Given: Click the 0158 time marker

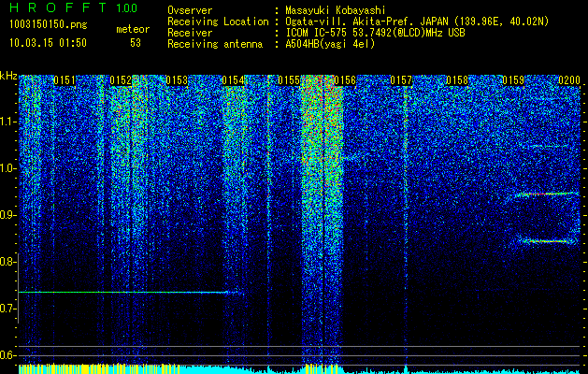Looking at the screenshot, I should pos(457,80).
